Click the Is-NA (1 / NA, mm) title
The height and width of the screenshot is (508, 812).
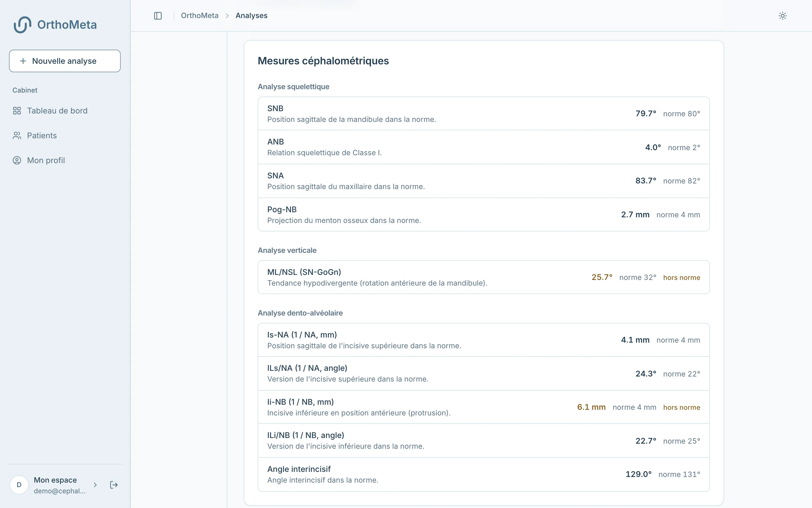(x=302, y=335)
